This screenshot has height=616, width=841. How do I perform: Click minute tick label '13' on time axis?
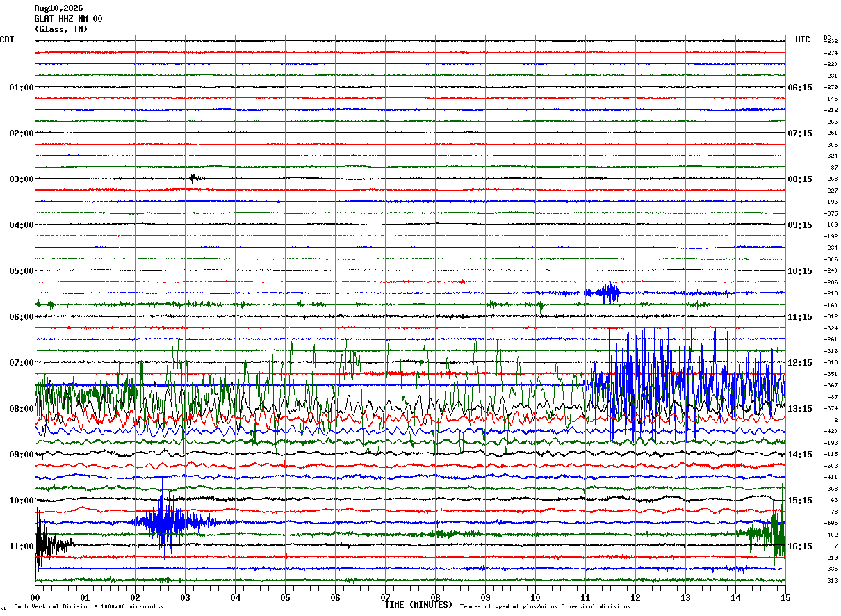[x=686, y=598]
